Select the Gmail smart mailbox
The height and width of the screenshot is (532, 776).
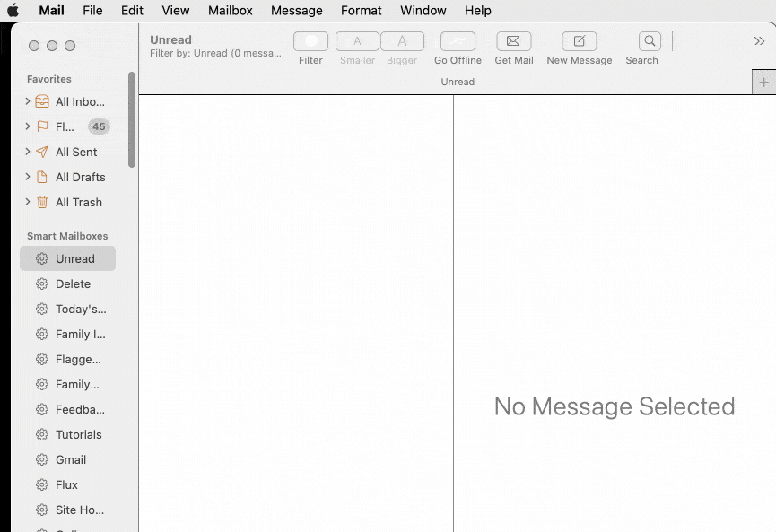(68, 459)
